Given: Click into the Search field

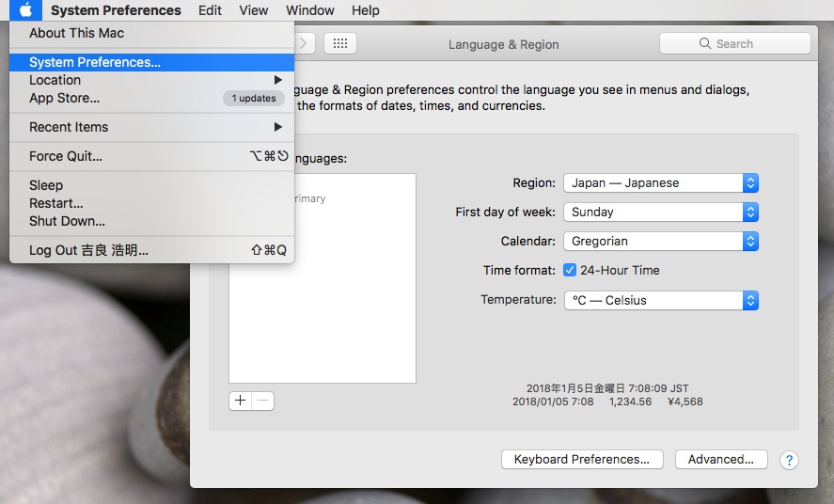Looking at the screenshot, I should click(x=735, y=43).
